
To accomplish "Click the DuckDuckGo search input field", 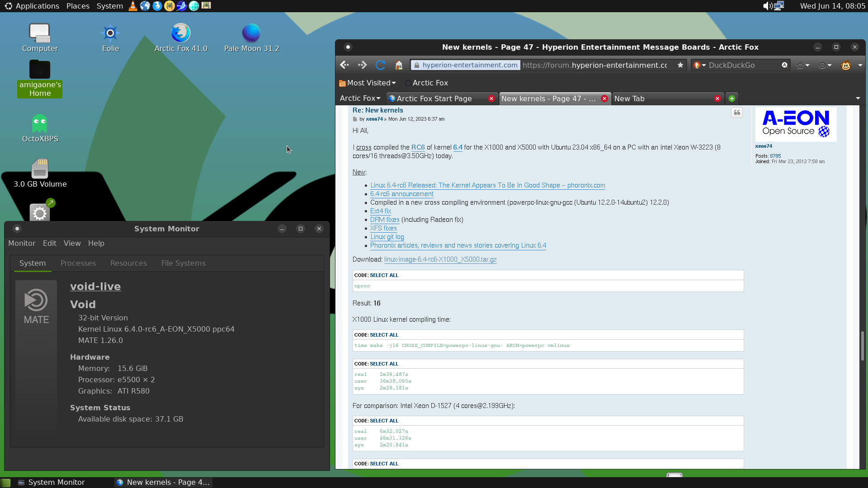I will (744, 65).
